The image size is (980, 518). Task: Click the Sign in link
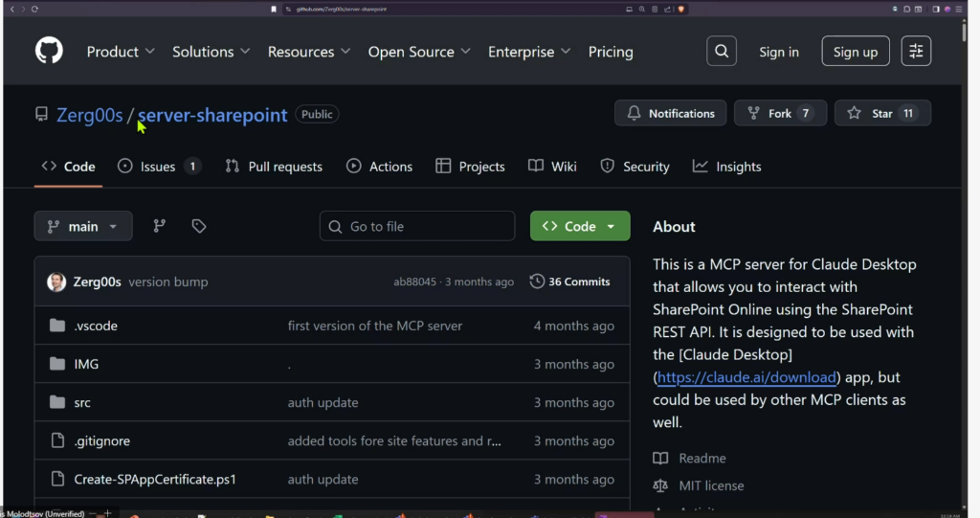(779, 52)
